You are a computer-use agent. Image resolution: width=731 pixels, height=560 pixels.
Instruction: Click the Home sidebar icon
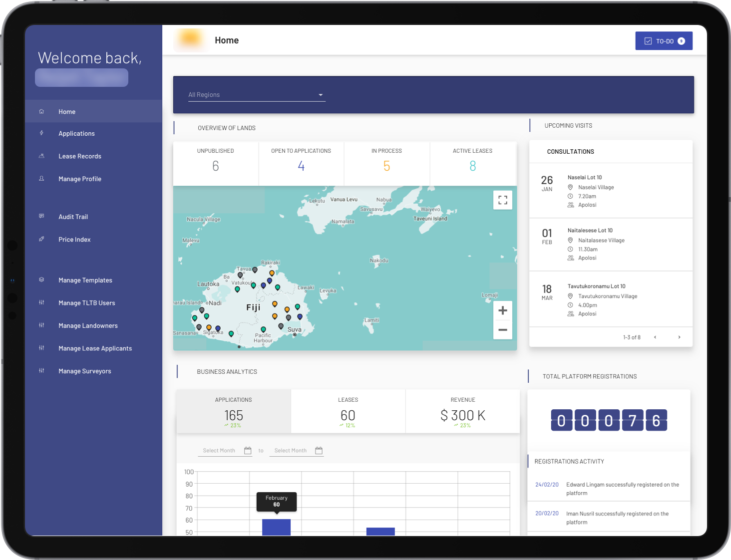tap(41, 111)
